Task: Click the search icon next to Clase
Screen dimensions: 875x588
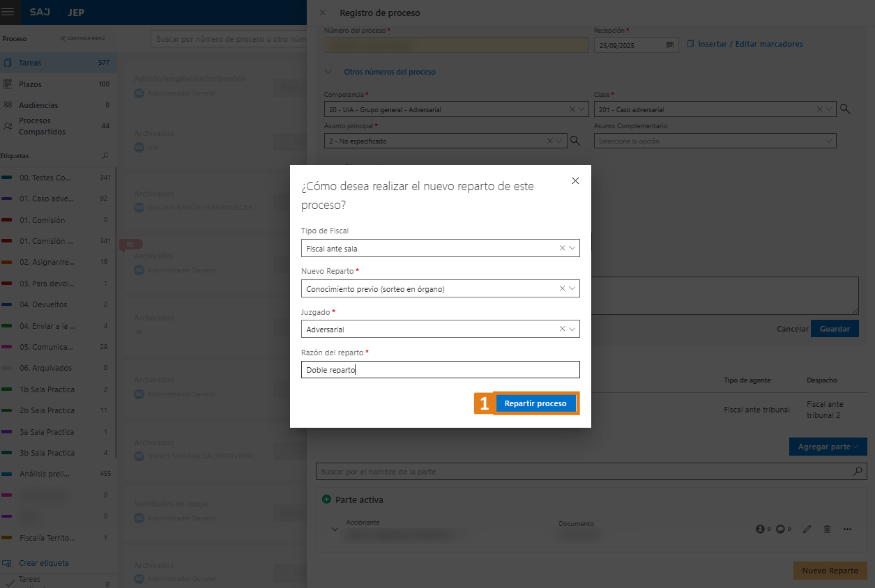Action: pos(845,109)
